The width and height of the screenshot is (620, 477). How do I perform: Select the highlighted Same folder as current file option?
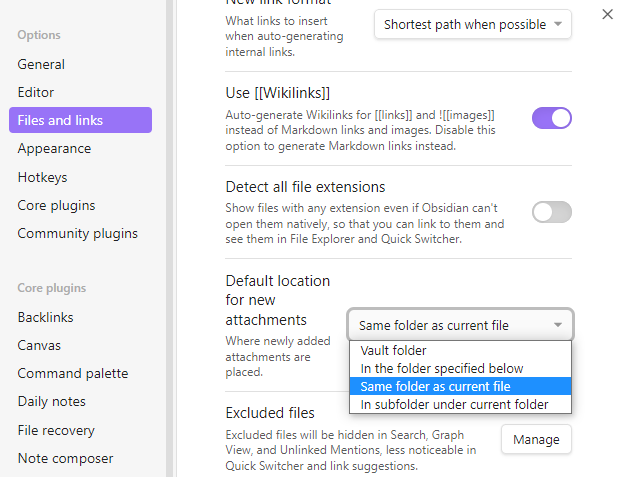[460, 386]
